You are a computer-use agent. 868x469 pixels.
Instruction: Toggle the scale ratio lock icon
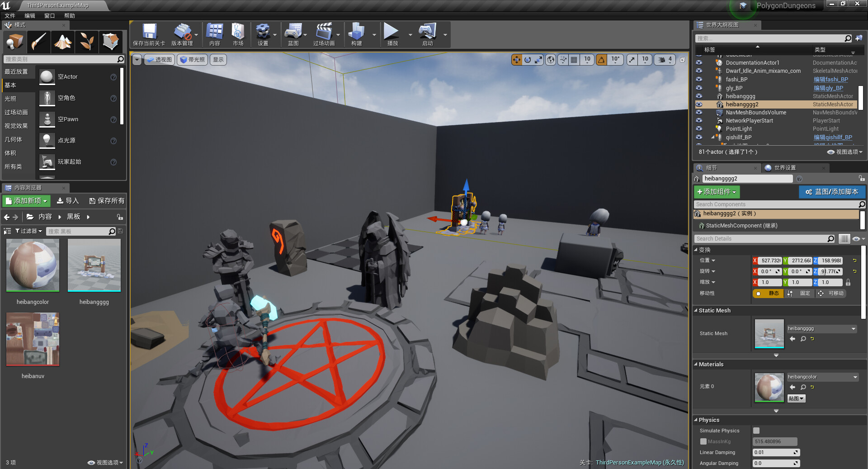tap(848, 282)
